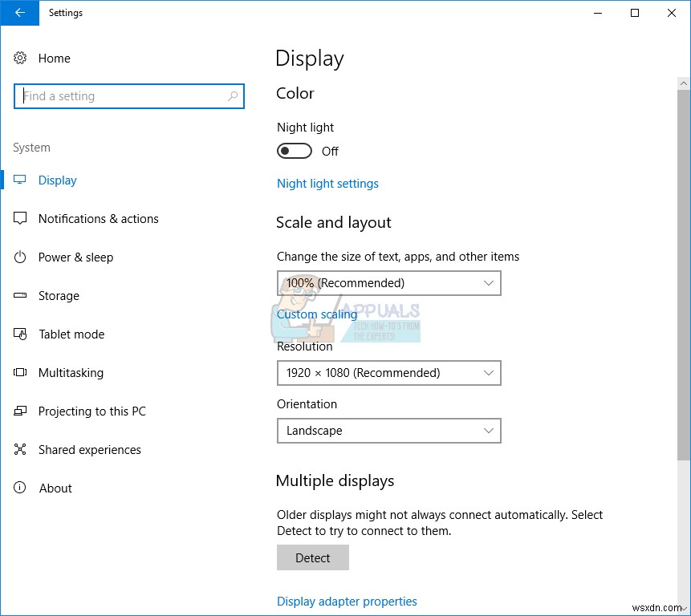The height and width of the screenshot is (616, 691).
Task: Click the Tablet mode icon
Action: [x=20, y=334]
